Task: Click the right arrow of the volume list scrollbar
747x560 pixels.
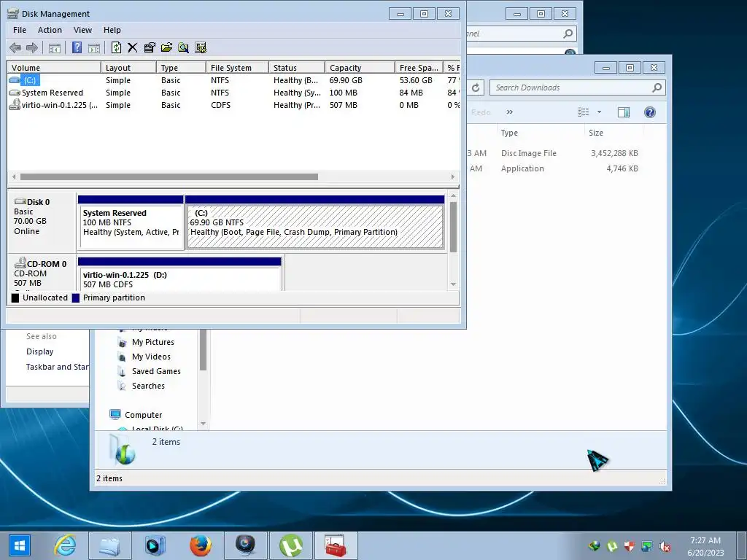Action: [x=452, y=176]
